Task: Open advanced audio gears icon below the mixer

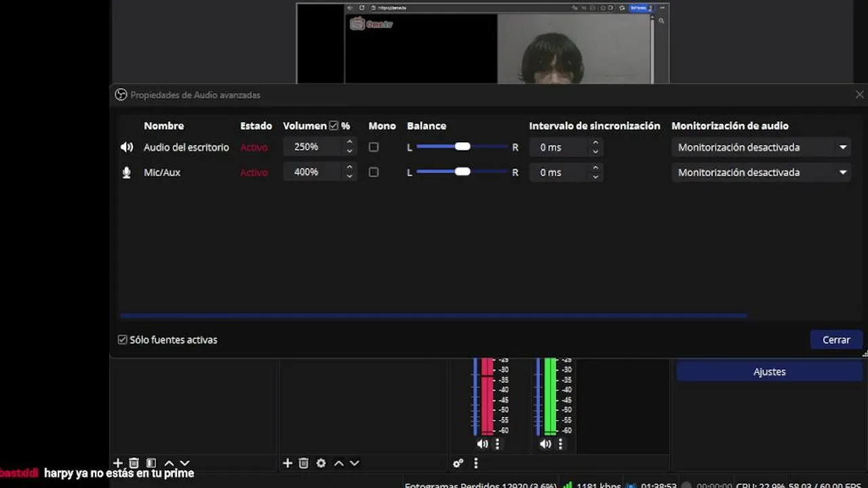Action: point(458,464)
